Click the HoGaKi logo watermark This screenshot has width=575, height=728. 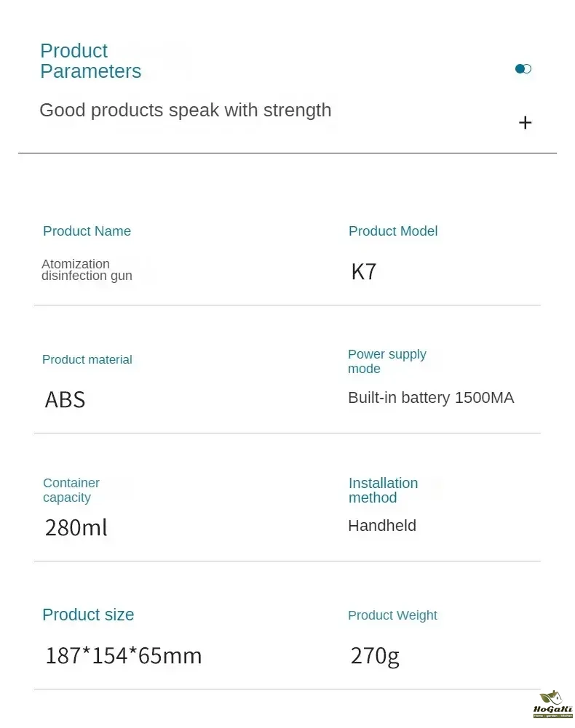[x=552, y=705]
